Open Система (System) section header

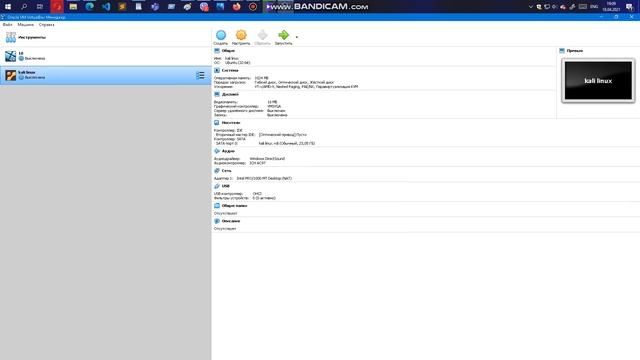click(230, 70)
